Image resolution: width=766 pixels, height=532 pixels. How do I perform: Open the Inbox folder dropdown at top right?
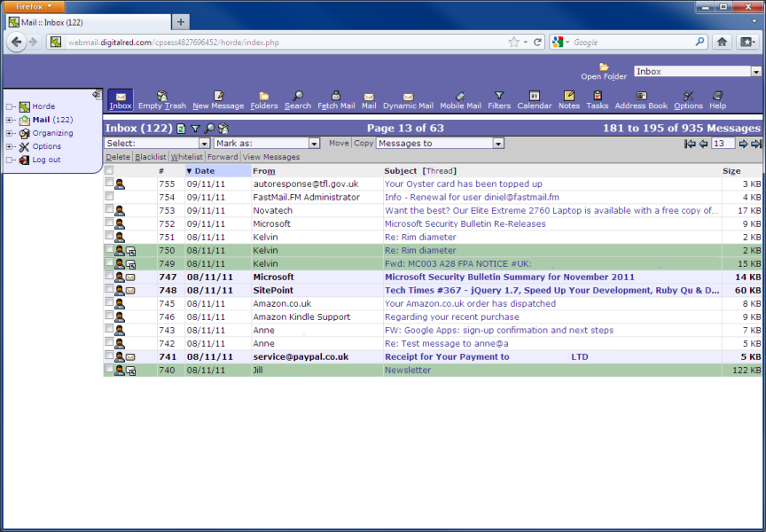point(698,71)
